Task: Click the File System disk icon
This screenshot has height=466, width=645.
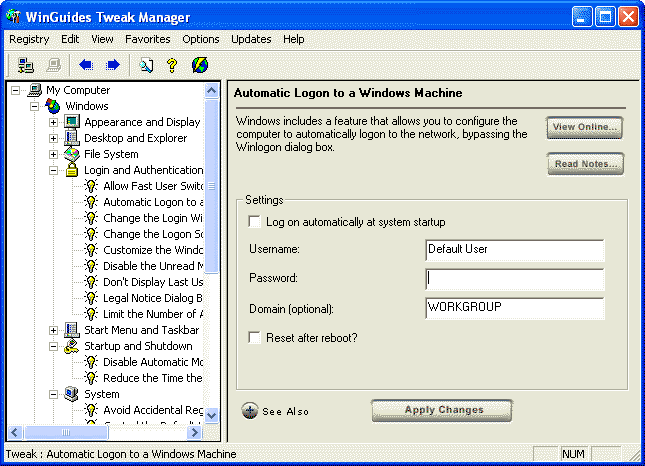Action: (72, 154)
